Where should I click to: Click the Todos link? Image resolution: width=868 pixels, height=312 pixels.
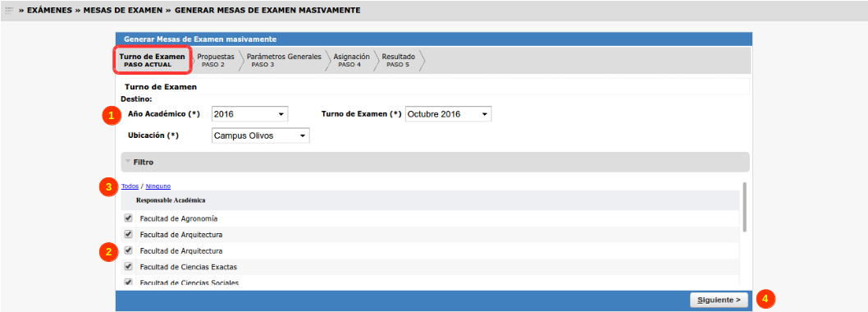[x=130, y=186]
